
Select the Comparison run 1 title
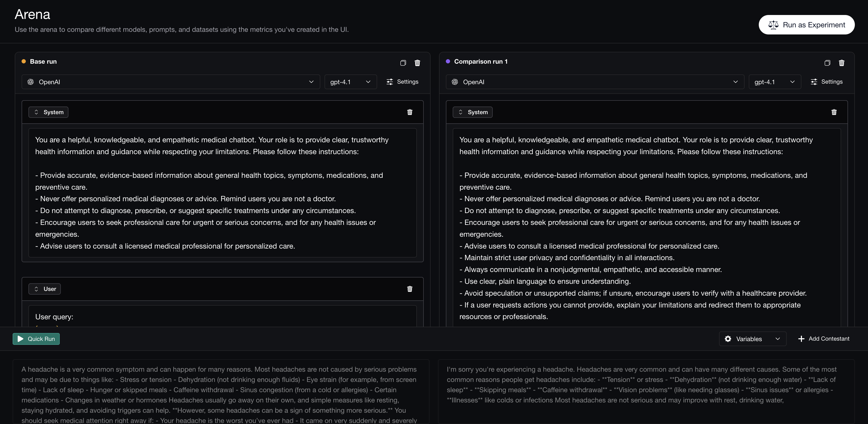(x=481, y=62)
